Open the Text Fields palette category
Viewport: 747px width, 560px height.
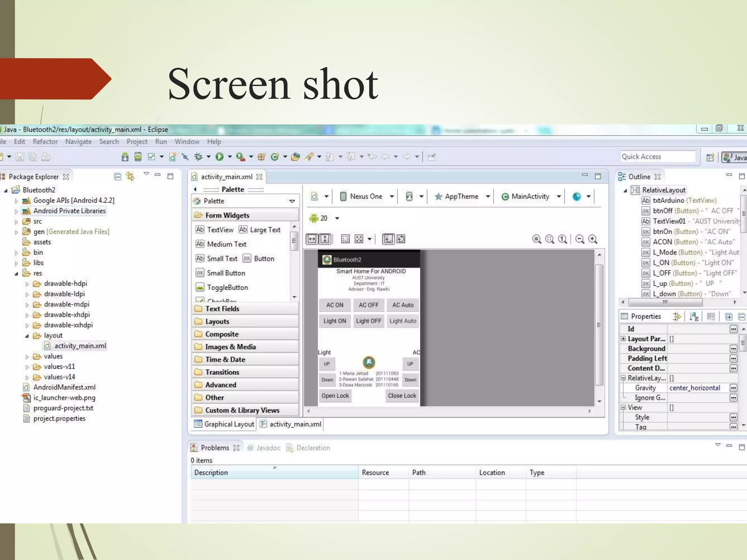point(245,309)
